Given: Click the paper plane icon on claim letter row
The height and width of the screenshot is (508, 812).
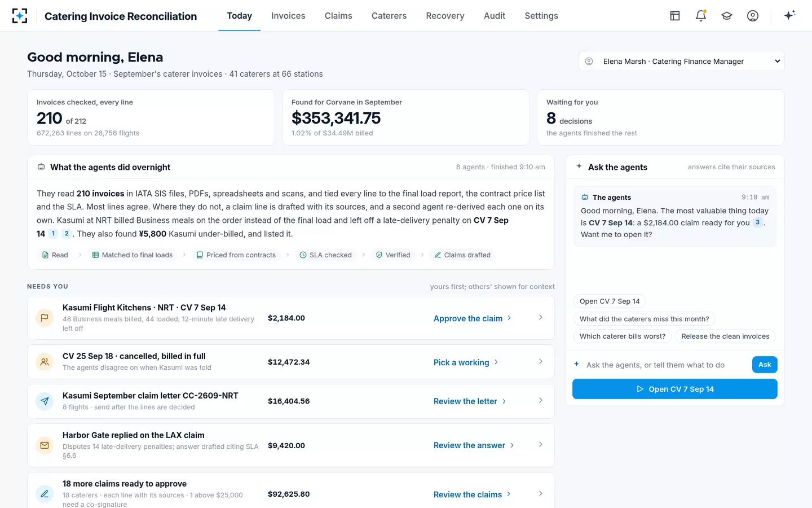Looking at the screenshot, I should 45,401.
